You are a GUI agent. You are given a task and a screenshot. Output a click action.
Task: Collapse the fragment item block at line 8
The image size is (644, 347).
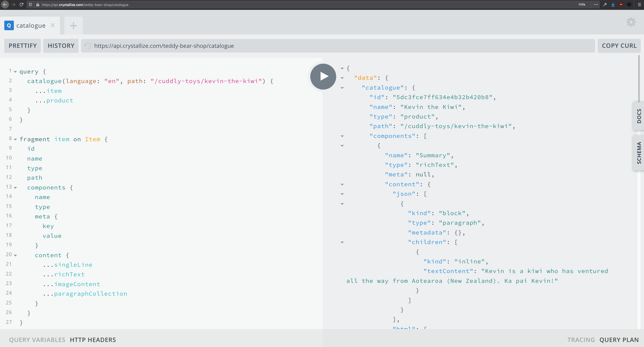point(15,139)
